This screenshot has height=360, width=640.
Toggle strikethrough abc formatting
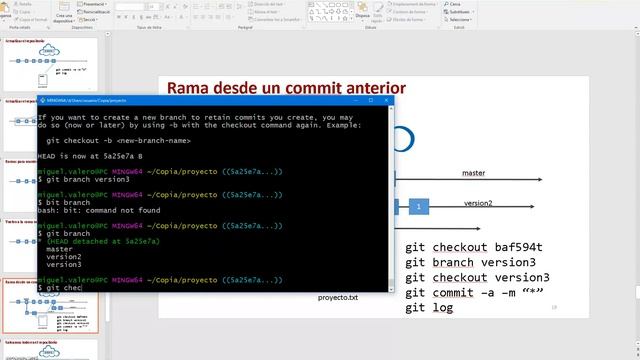click(149, 17)
